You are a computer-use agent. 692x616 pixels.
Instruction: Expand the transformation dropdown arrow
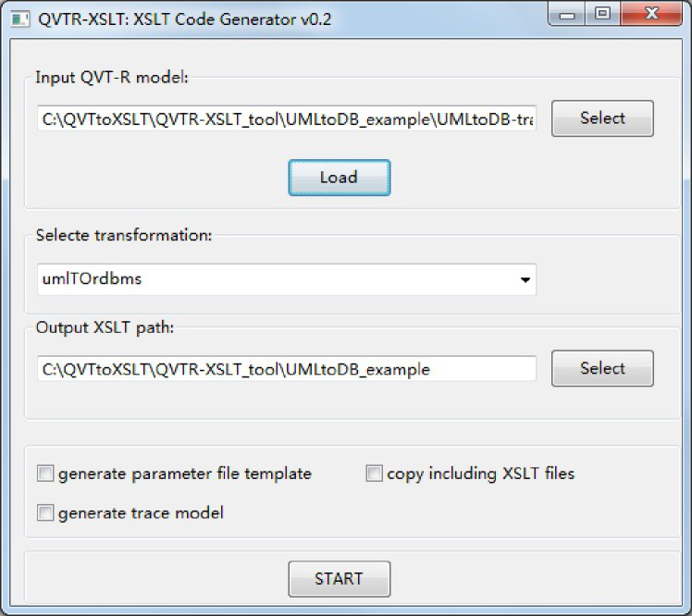coord(525,279)
